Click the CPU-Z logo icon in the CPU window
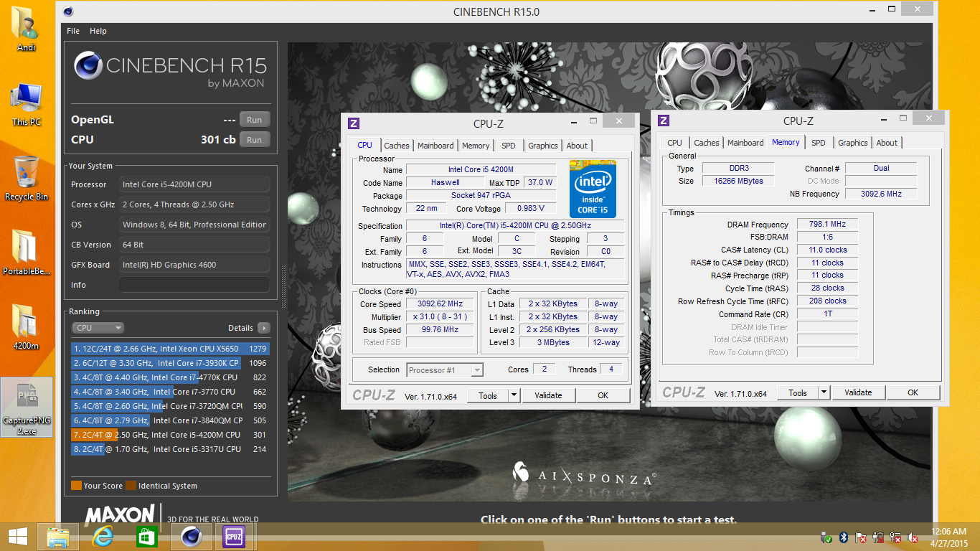 [353, 123]
